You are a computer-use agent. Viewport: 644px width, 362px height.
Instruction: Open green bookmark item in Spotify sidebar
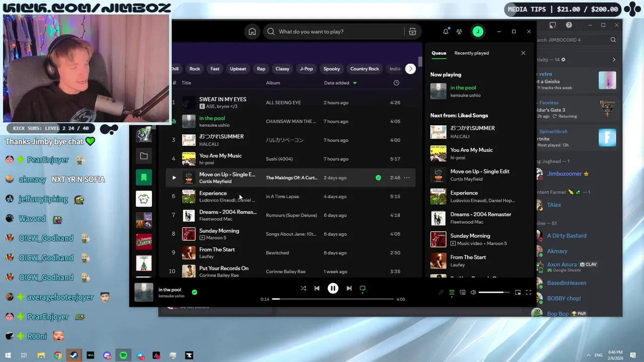click(x=144, y=177)
